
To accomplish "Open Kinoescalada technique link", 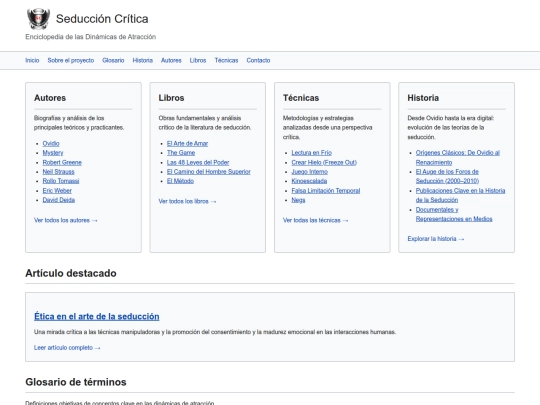I will (x=309, y=181).
